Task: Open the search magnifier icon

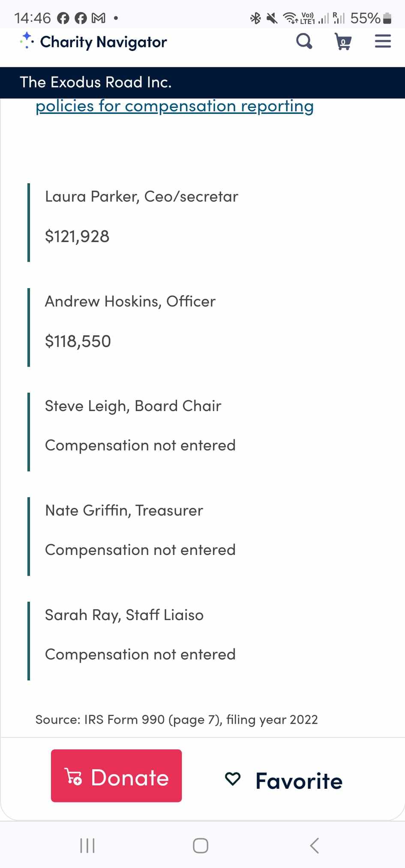Action: 304,42
